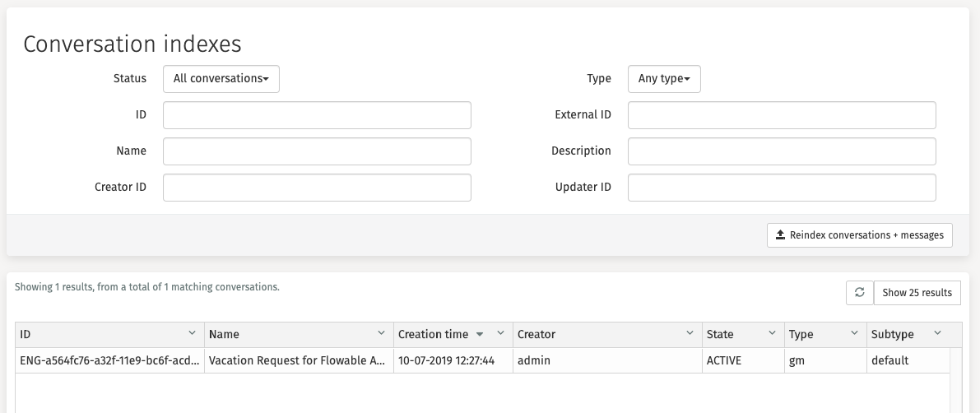
Task: Select the Updater ID input field
Action: point(781,188)
